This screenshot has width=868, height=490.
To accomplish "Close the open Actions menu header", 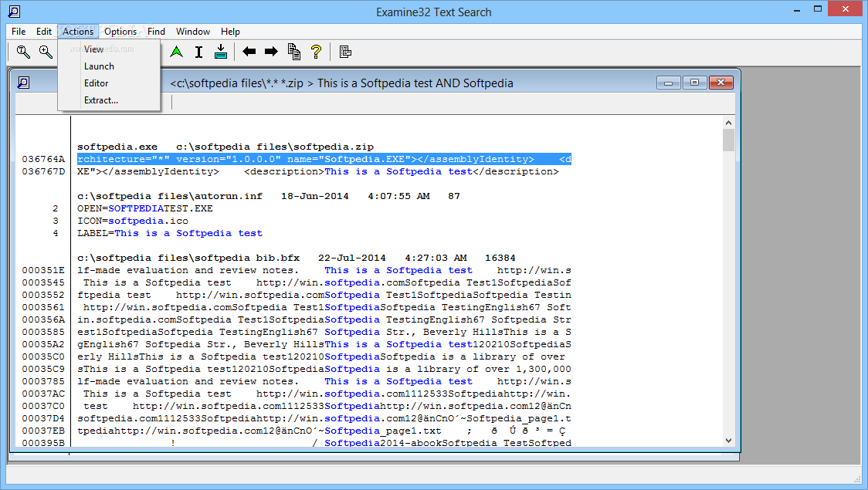I will [78, 32].
